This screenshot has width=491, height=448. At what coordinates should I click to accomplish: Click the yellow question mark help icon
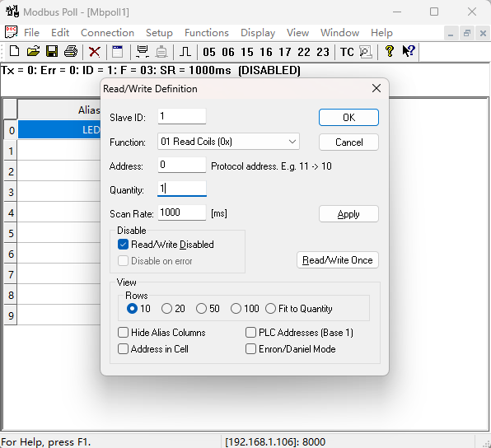pos(390,51)
